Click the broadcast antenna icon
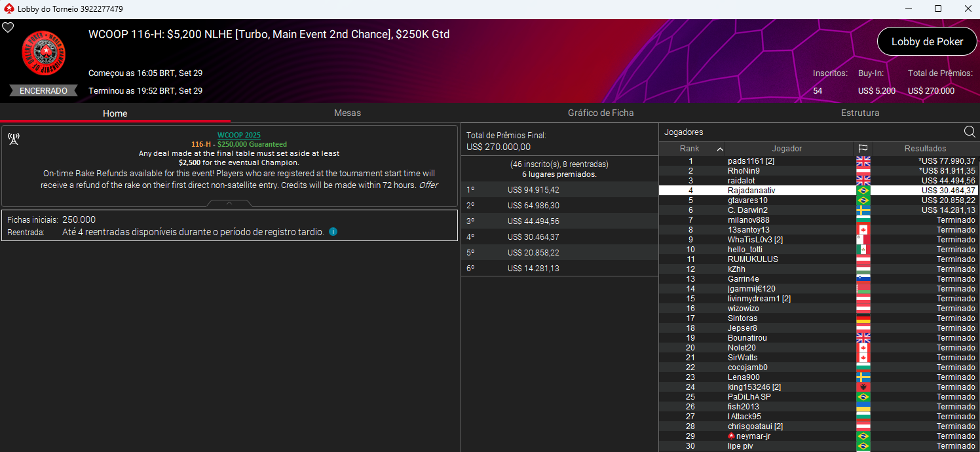980x452 pixels. [x=14, y=138]
